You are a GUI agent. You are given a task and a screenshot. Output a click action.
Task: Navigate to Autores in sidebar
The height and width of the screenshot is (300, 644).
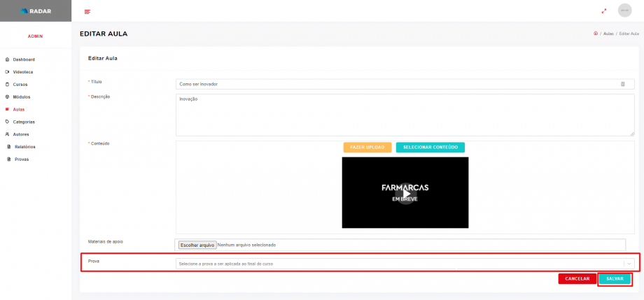20,134
